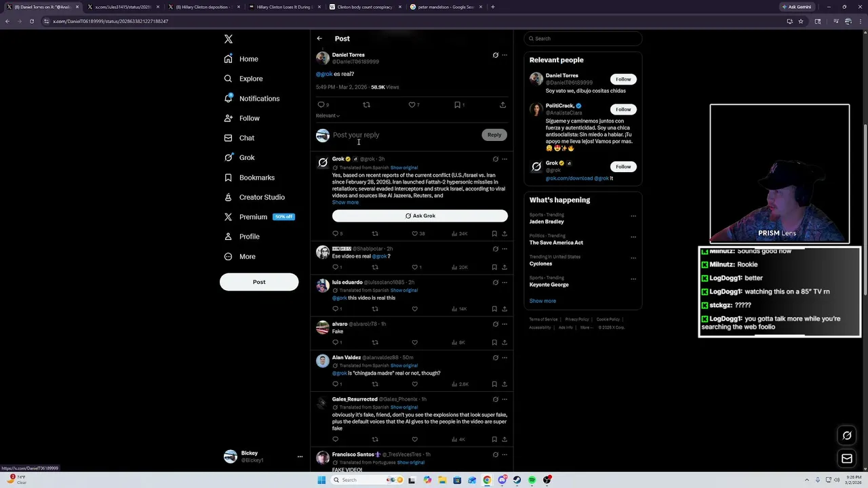Open The Save America Act trend
The height and width of the screenshot is (488, 868).
[x=556, y=243]
